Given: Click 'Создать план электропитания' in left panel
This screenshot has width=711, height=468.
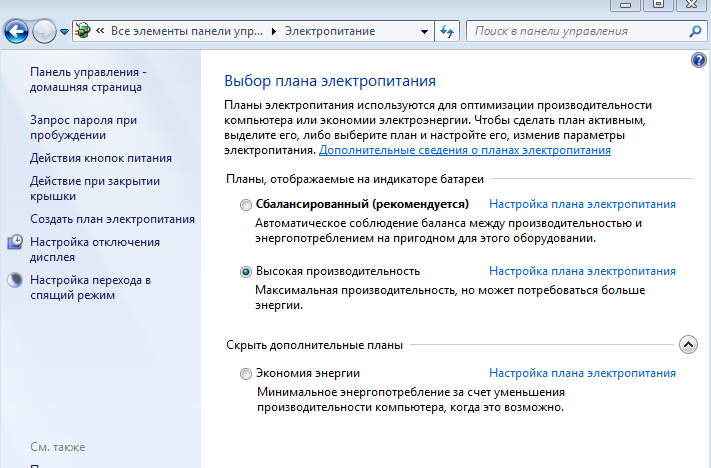Looking at the screenshot, I should coord(112,219).
